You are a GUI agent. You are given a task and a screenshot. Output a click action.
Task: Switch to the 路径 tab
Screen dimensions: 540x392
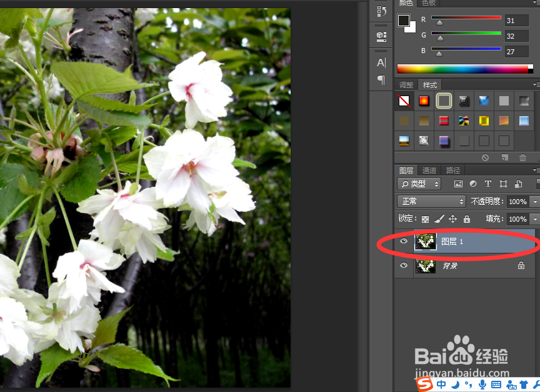pyautogui.click(x=453, y=170)
